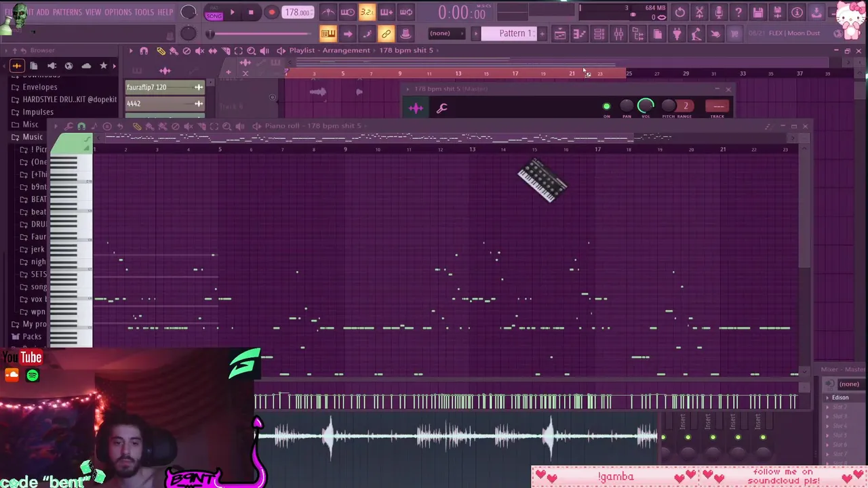Toggle the metronome

tap(328, 12)
